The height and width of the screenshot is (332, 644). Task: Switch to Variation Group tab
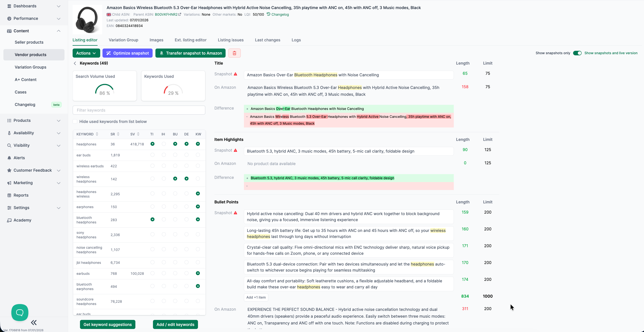click(x=123, y=40)
